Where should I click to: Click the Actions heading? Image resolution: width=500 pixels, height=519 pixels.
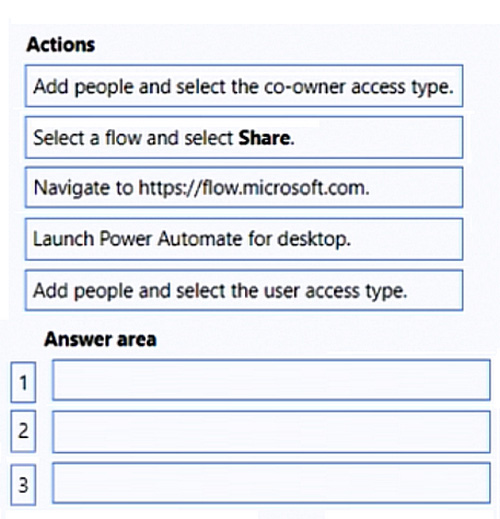coord(61,44)
